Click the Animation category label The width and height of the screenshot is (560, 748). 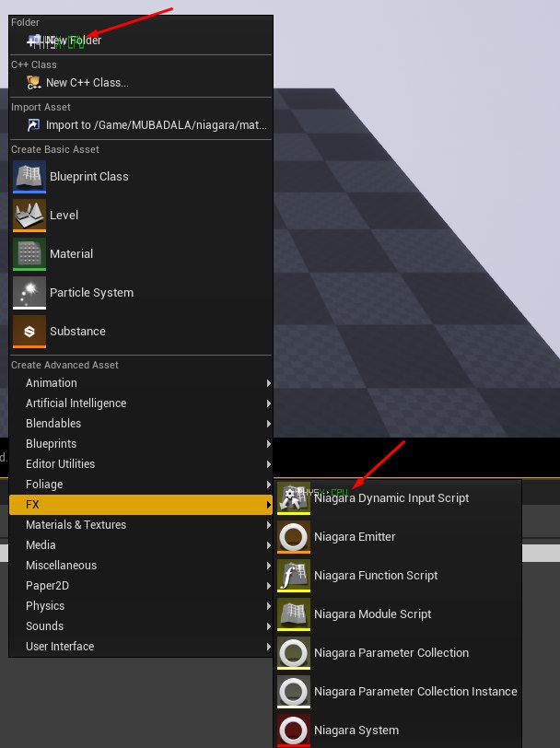point(52,383)
